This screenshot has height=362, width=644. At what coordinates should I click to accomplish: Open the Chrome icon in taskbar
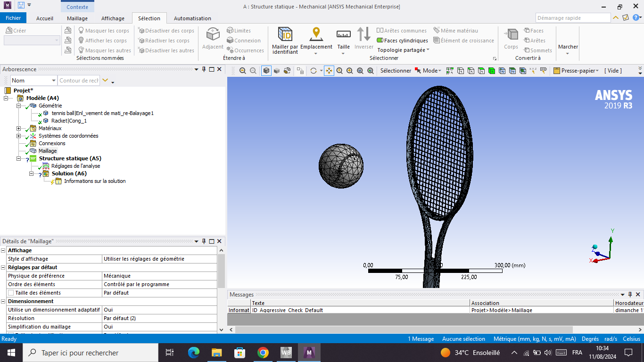(263, 353)
